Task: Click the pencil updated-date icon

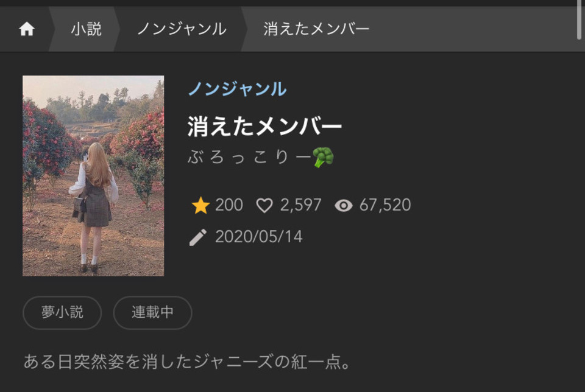Action: click(197, 237)
